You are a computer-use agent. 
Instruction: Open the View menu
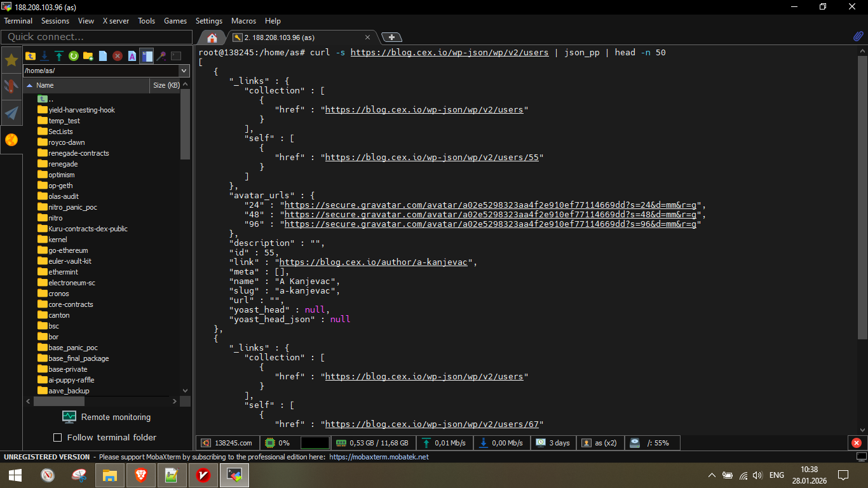86,21
